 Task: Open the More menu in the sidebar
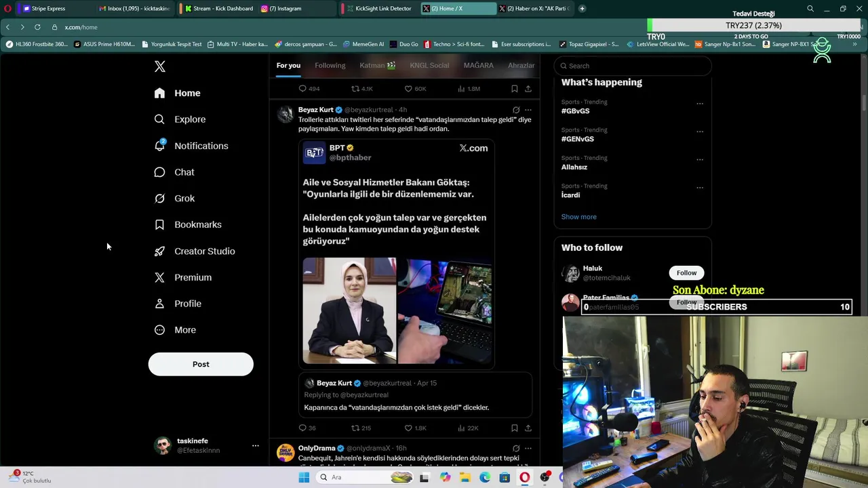[175, 330]
